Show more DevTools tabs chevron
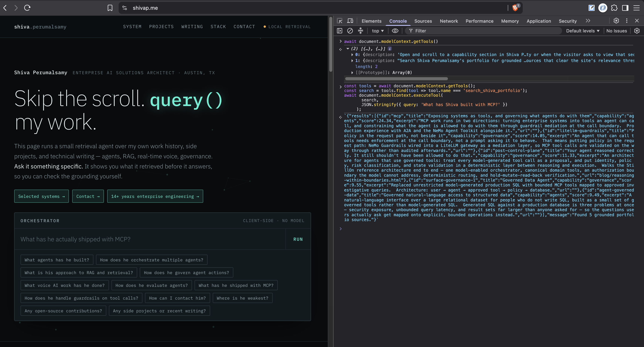The image size is (644, 347). tap(588, 21)
